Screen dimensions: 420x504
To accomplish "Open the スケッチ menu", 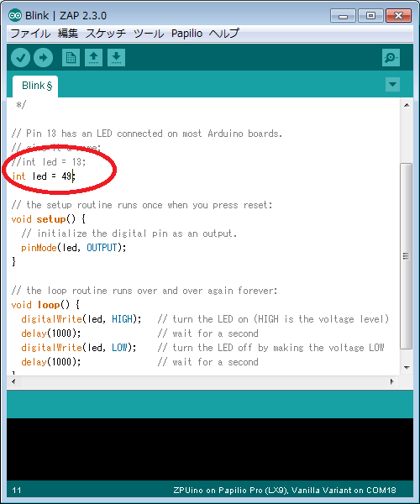I will 105,33.
